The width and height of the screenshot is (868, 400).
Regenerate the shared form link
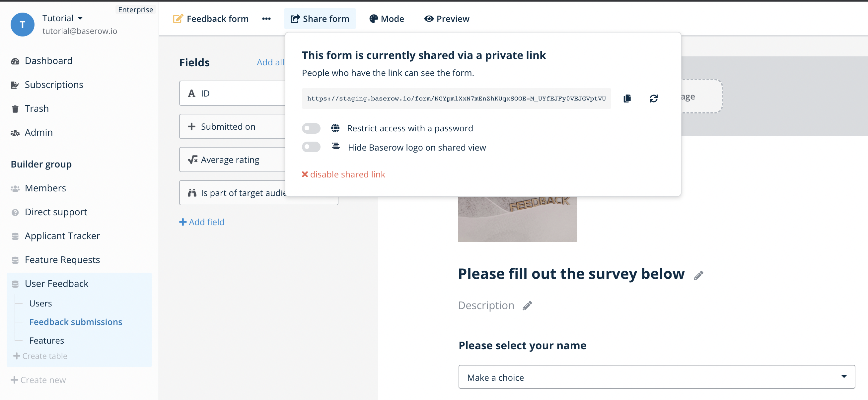(654, 98)
